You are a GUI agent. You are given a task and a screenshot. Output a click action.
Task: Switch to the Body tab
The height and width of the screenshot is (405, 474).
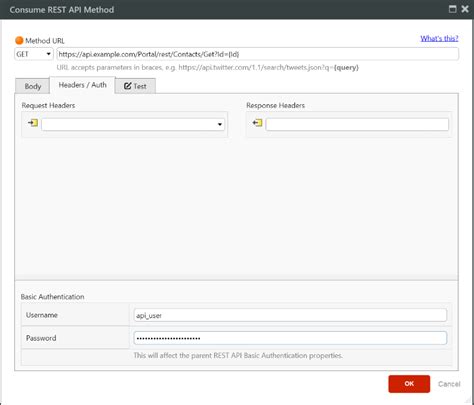point(33,86)
